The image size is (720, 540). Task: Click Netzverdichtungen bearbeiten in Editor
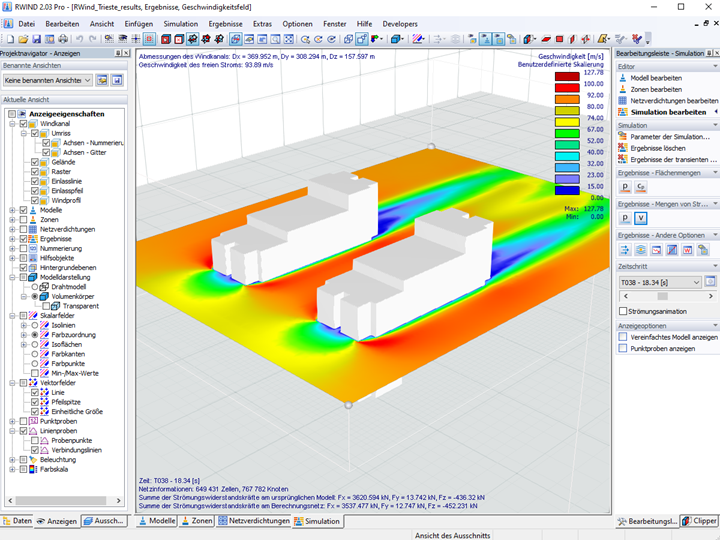point(669,101)
